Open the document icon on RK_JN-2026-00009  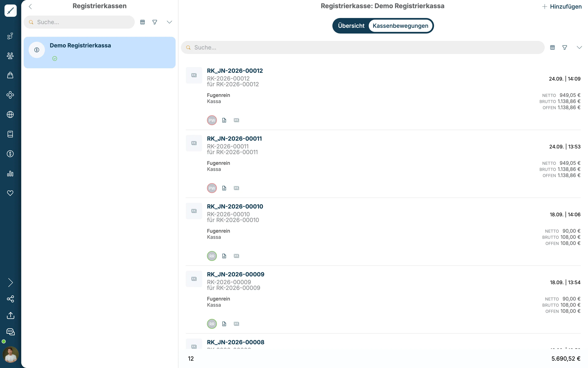(224, 324)
